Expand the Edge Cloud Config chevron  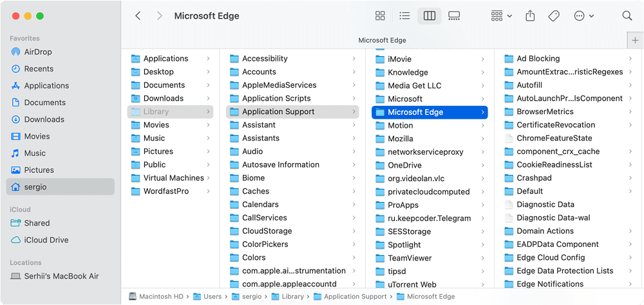[x=630, y=258]
